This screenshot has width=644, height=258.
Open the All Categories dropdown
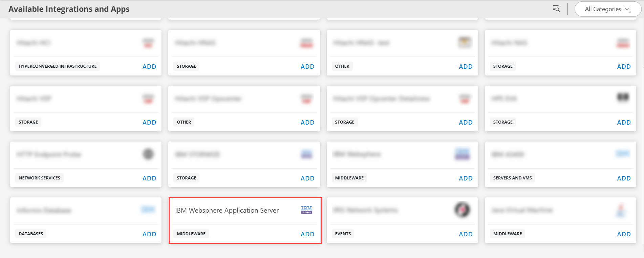click(607, 9)
